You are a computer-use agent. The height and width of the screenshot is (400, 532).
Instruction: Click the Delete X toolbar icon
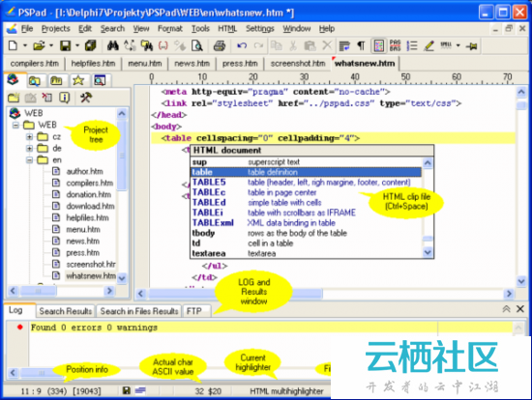(327, 45)
